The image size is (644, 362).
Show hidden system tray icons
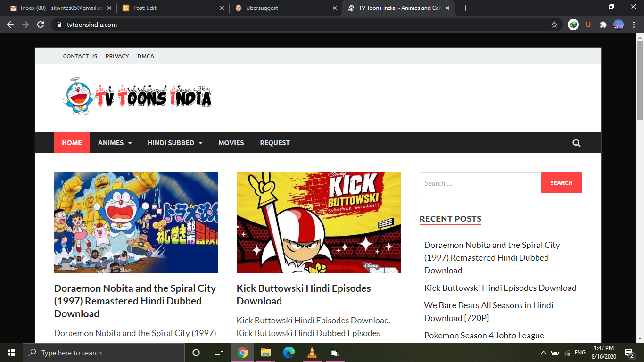tap(543, 353)
